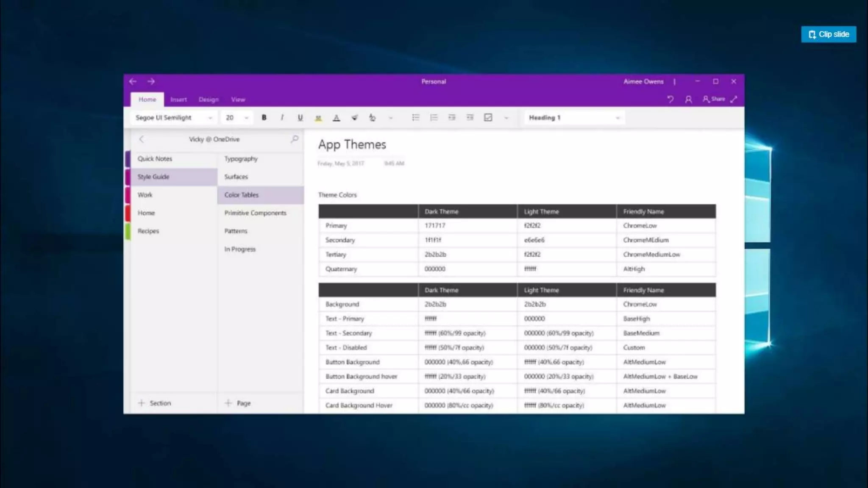This screenshot has height=488, width=868.
Task: Insert a bulleted list
Action: coord(416,117)
